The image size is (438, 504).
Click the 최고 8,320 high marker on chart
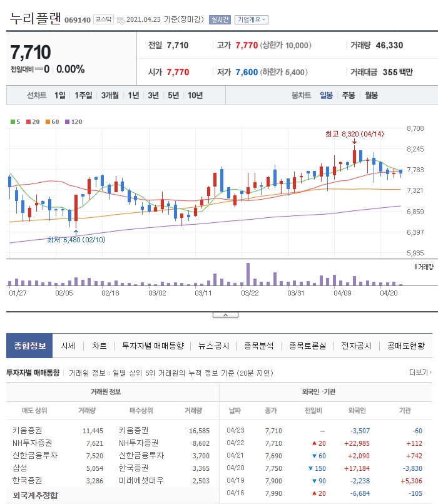point(354,134)
